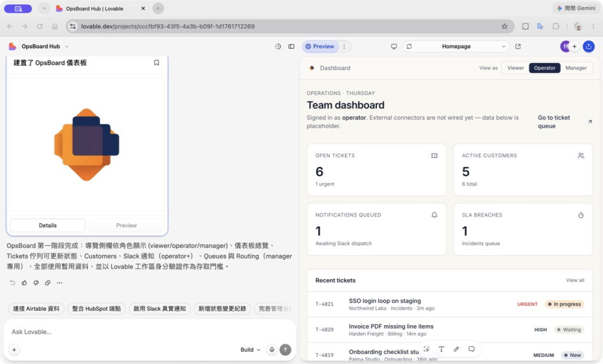This screenshot has height=364, width=603.
Task: Click the OpsBoard logo thumbnail image
Action: (x=87, y=145)
